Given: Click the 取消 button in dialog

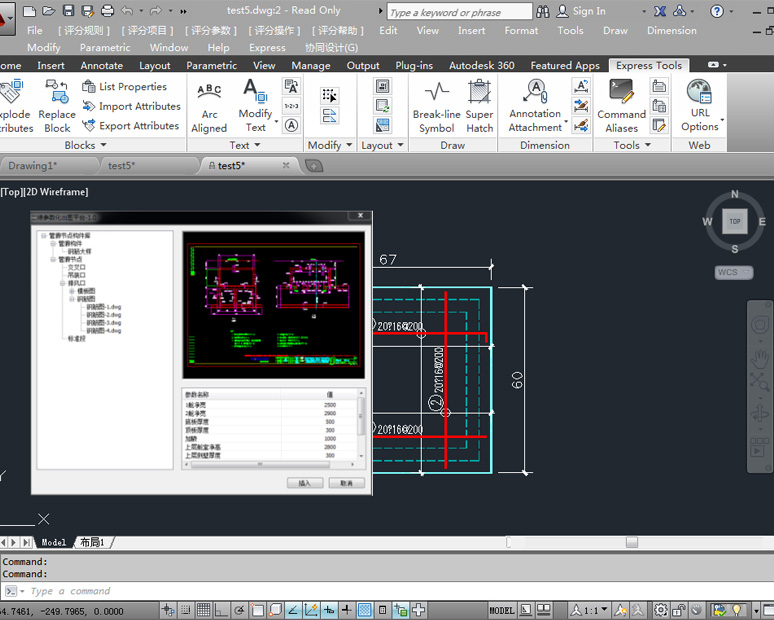Looking at the screenshot, I should [x=347, y=482].
